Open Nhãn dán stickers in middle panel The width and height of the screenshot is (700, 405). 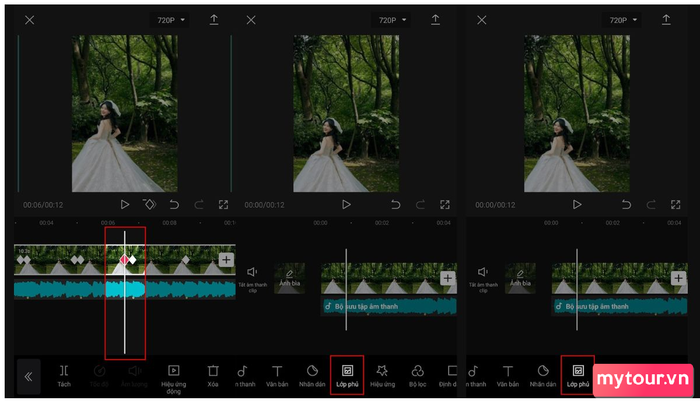[312, 376]
